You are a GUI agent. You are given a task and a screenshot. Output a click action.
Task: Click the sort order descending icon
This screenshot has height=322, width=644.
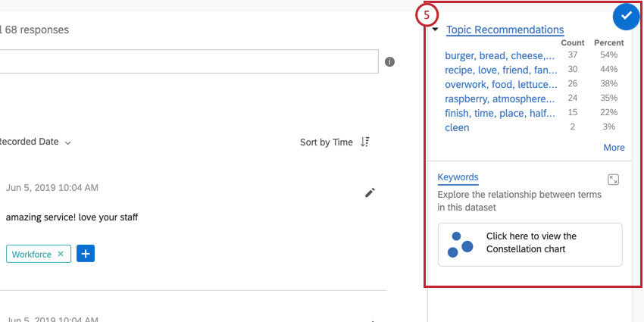click(364, 142)
